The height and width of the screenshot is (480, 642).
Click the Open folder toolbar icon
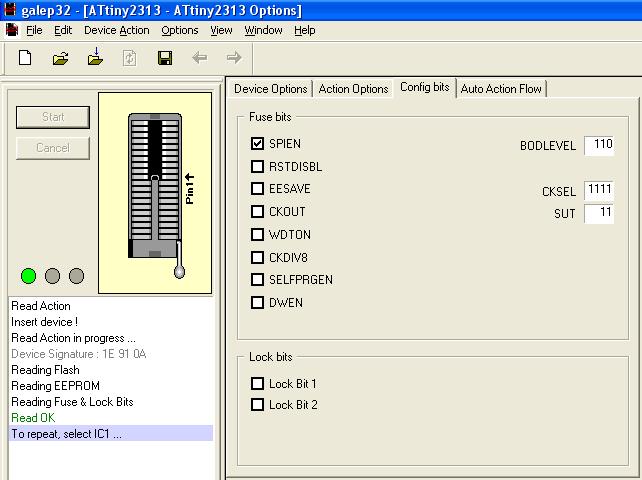(x=60, y=58)
